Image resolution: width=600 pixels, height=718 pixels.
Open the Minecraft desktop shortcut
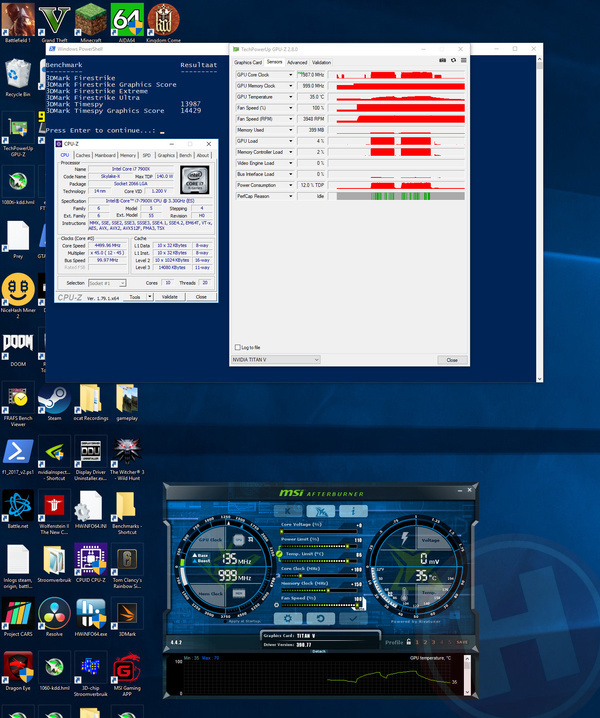pos(91,23)
